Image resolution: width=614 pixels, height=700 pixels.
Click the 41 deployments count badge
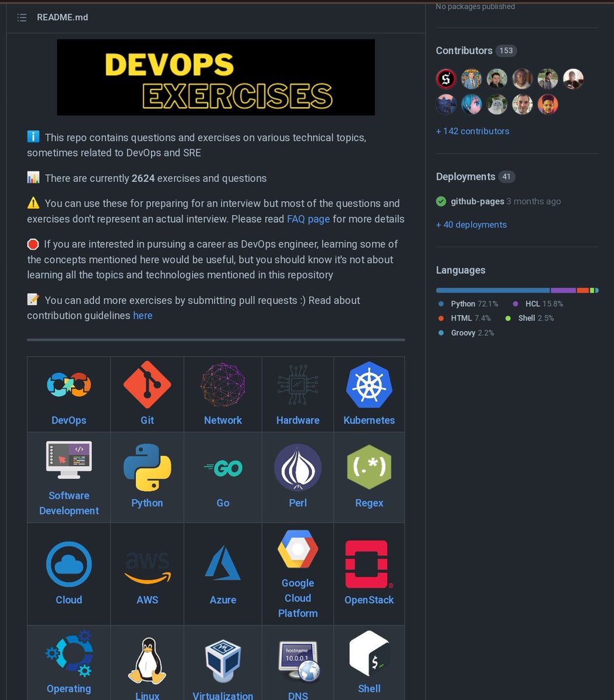point(507,177)
